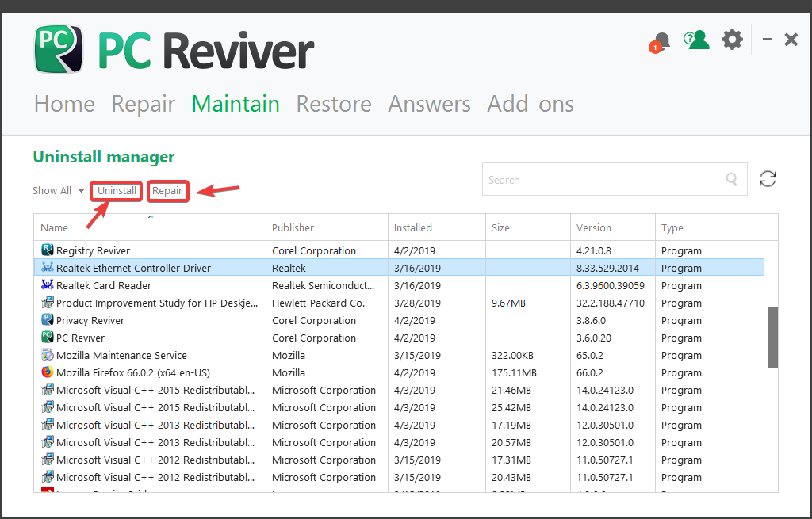The width and height of the screenshot is (812, 519).
Task: Select the Mozilla Maintenance Service name
Action: [121, 356]
